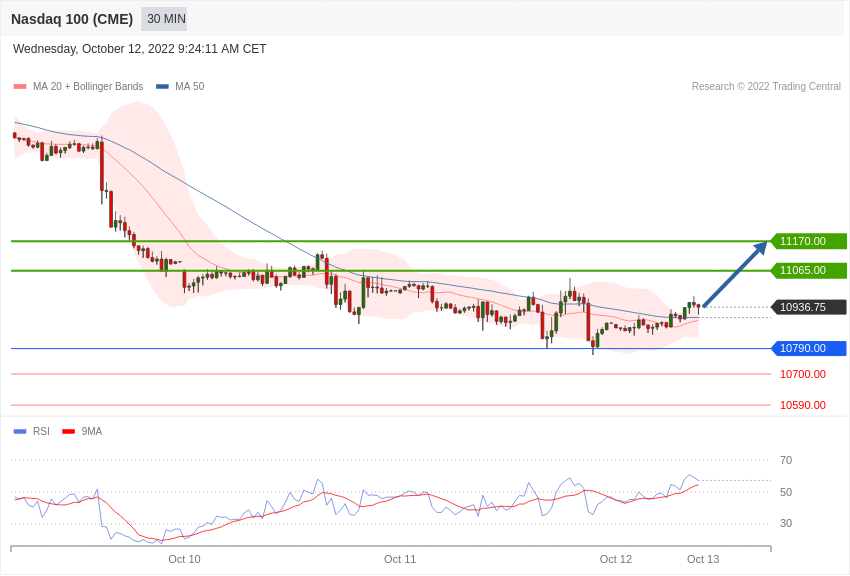Click the RSI 30 axis value
850x576 pixels.
click(786, 523)
